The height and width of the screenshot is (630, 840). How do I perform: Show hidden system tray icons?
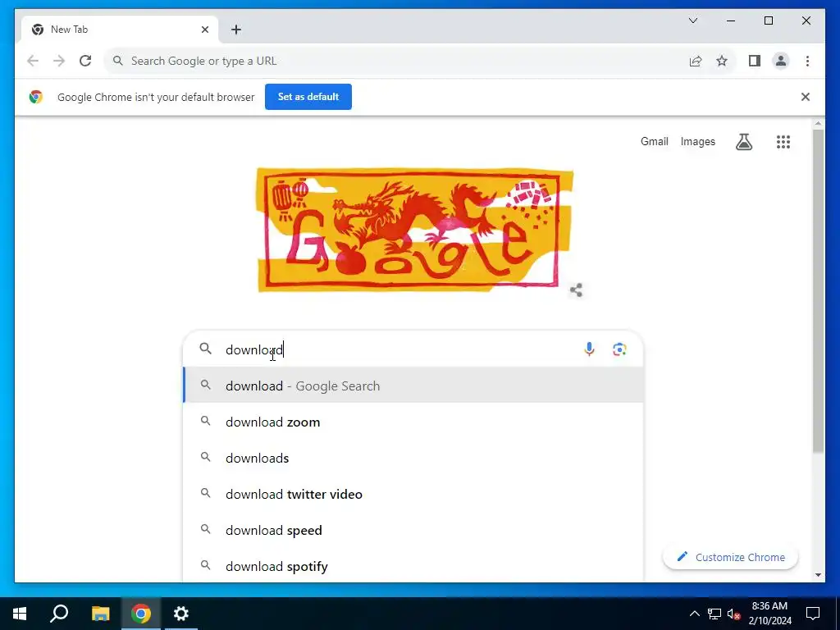point(694,614)
